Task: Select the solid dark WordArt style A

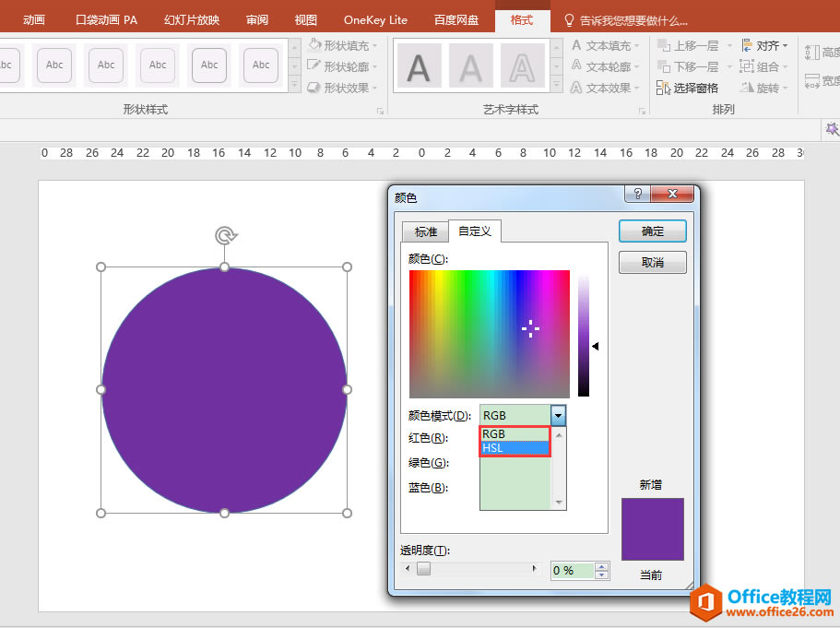Action: click(x=419, y=65)
